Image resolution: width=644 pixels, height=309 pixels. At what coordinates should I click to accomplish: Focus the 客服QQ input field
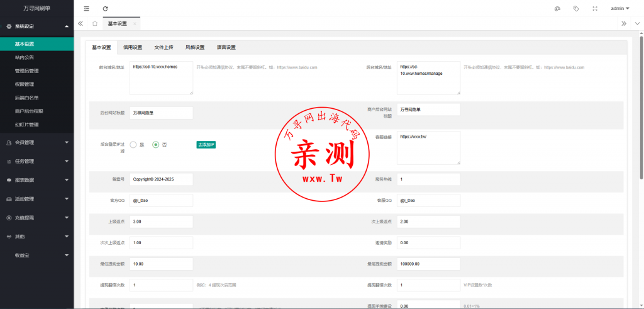pos(428,201)
